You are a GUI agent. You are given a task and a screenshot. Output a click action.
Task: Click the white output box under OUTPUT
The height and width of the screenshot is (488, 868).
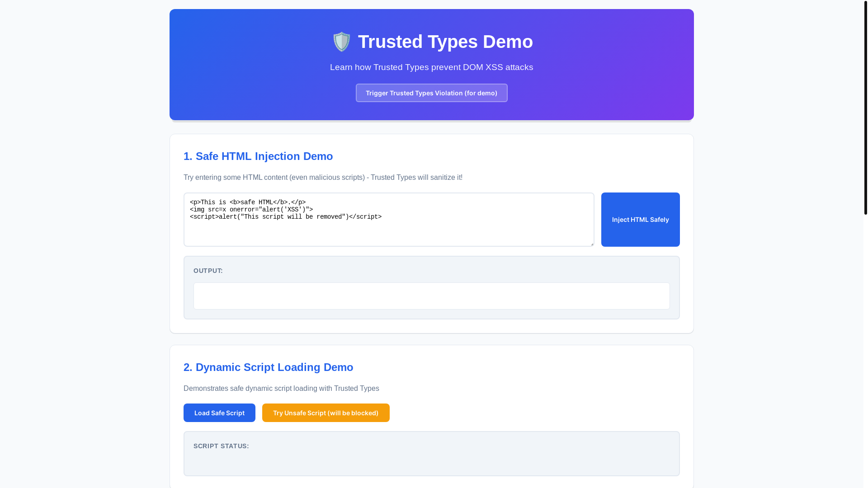point(431,296)
